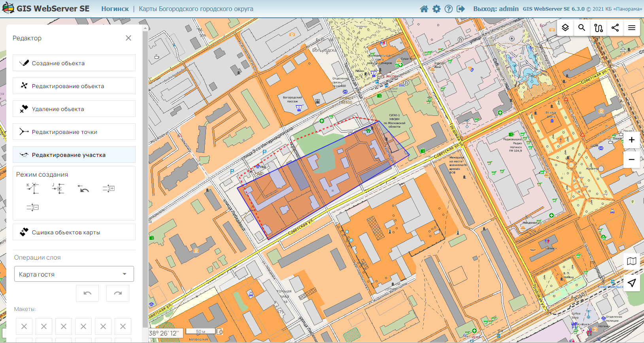Click the home icon in the header
The width and height of the screenshot is (644, 343).
(x=424, y=9)
